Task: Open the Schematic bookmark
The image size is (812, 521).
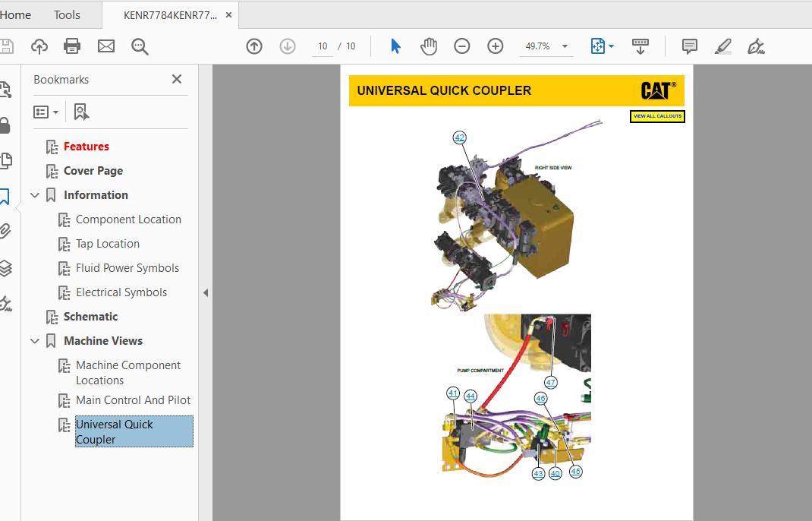Action: pyautogui.click(x=90, y=317)
